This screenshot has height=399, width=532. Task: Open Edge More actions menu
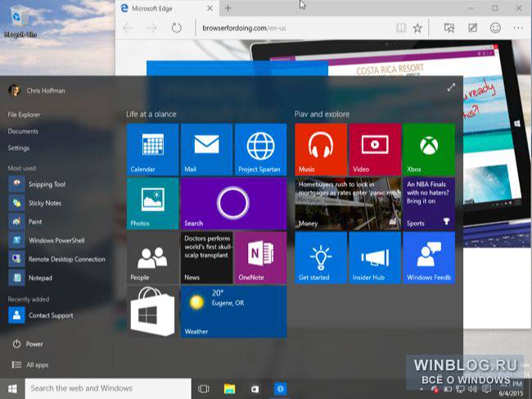coord(518,28)
